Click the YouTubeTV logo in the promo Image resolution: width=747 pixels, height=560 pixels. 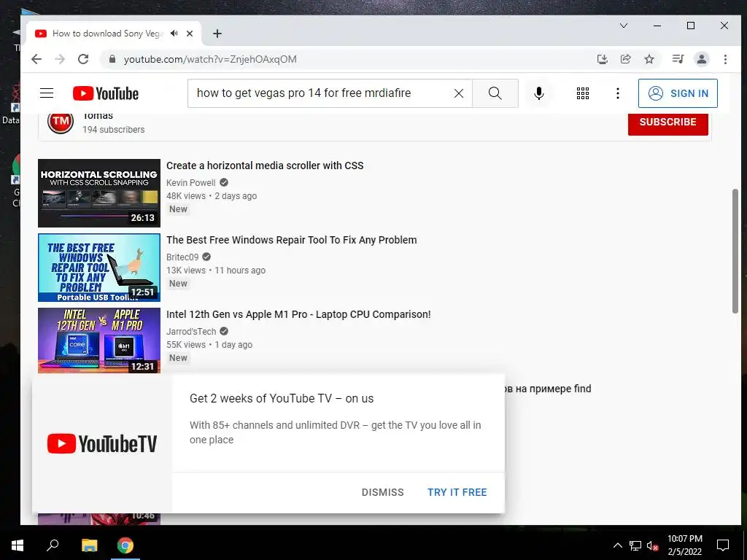pyautogui.click(x=102, y=443)
